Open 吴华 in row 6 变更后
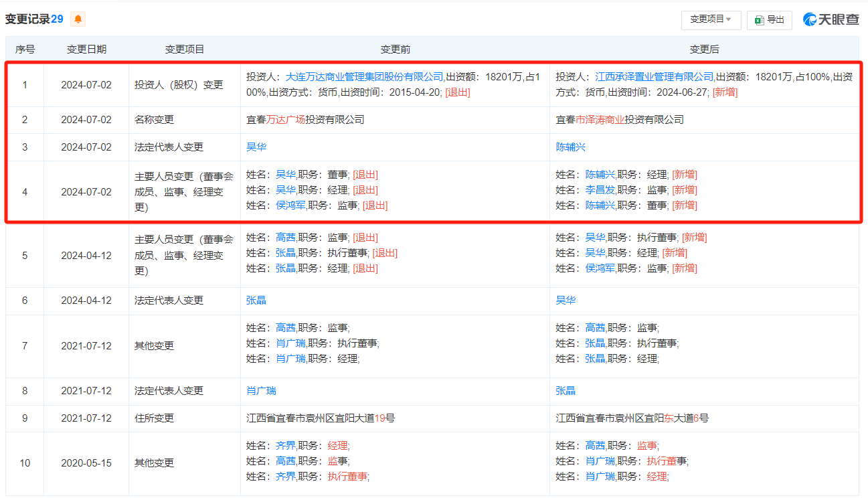This screenshot has width=868, height=500. pos(566,301)
